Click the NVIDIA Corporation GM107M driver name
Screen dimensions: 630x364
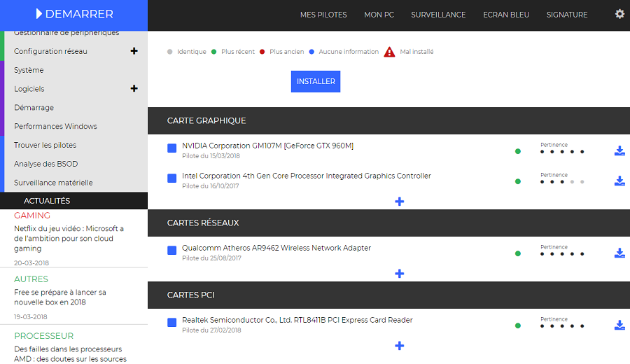(x=267, y=146)
